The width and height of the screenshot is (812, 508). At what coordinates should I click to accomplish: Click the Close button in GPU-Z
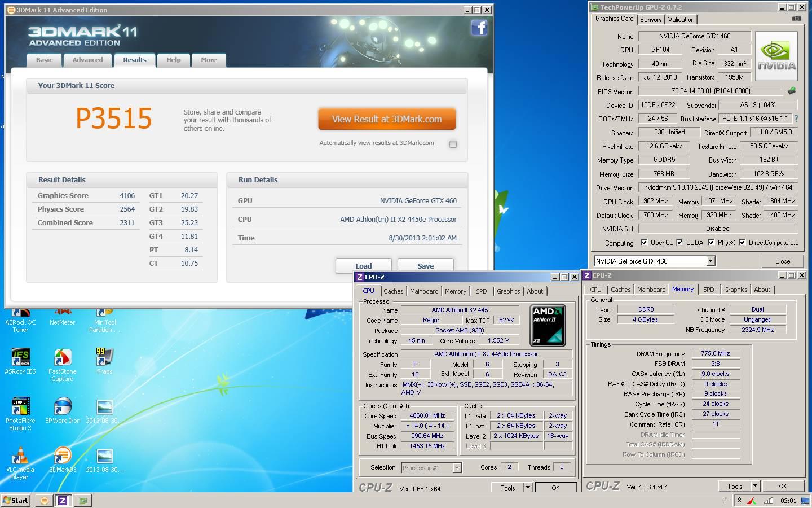click(x=783, y=261)
